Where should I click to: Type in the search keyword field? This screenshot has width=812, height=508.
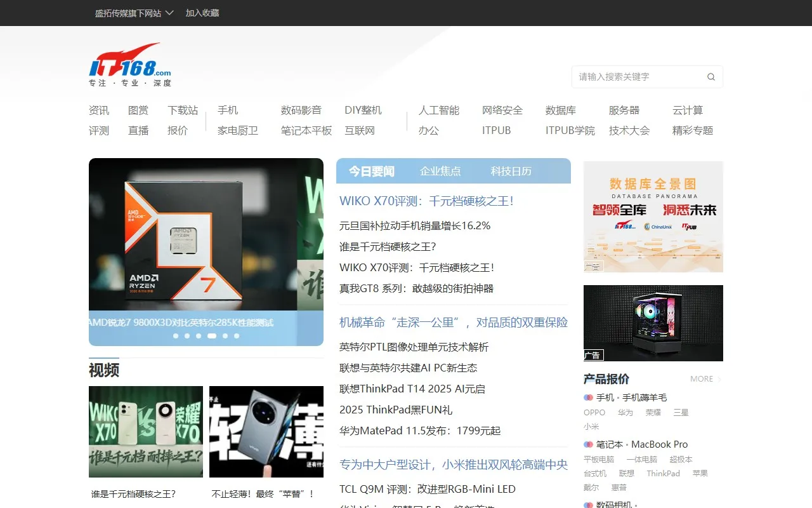[638, 77]
